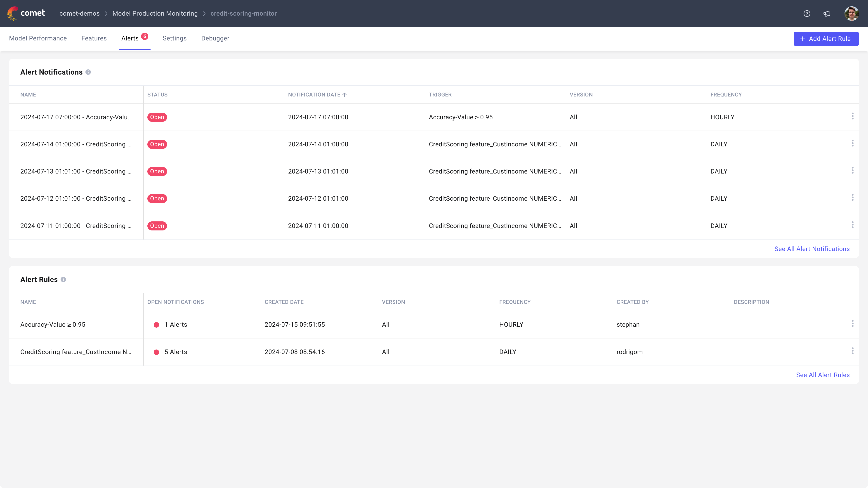
Task: Show info tooltip next to Alert Rules
Action: 64,279
